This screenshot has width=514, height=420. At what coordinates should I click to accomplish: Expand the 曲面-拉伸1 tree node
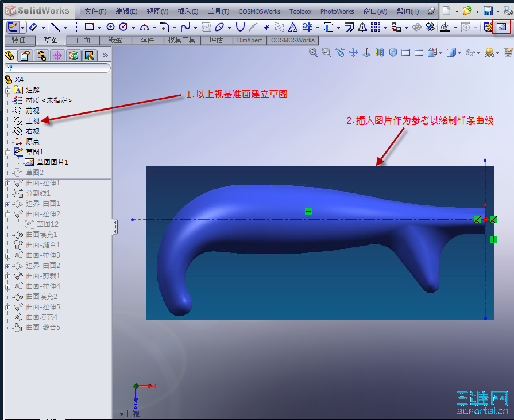coord(8,184)
